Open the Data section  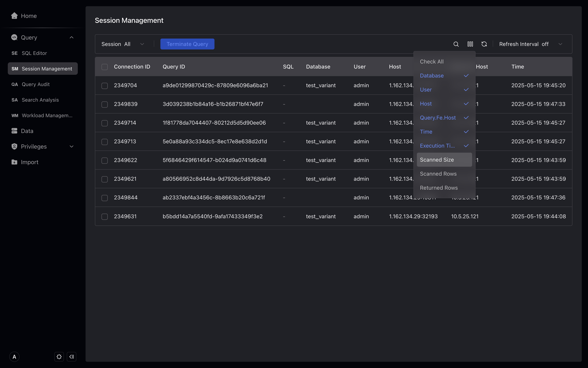click(x=22, y=131)
